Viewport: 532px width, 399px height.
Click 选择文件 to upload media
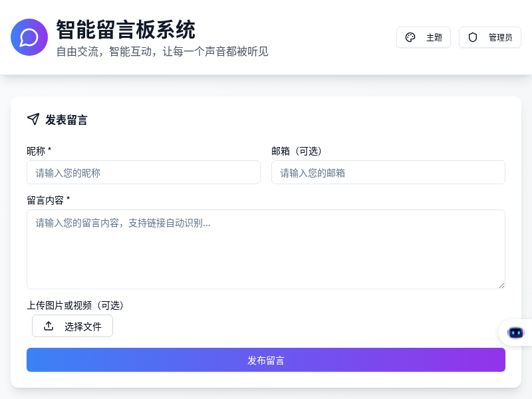click(x=72, y=326)
